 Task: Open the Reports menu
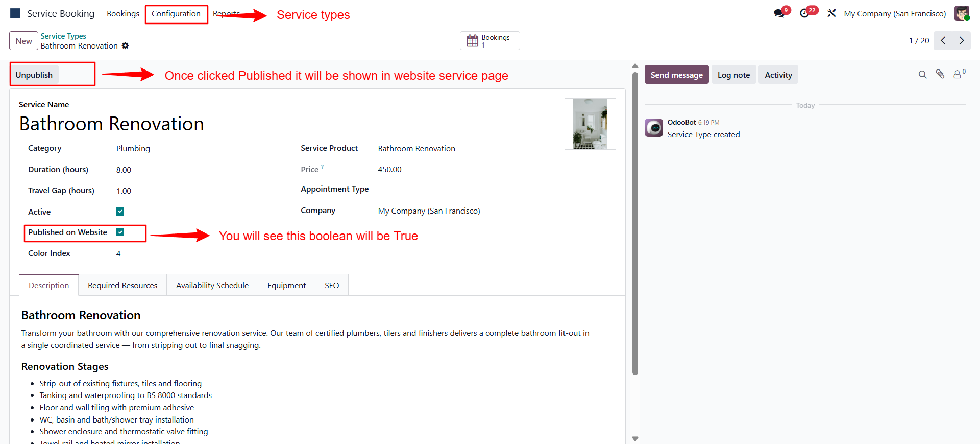pos(226,14)
